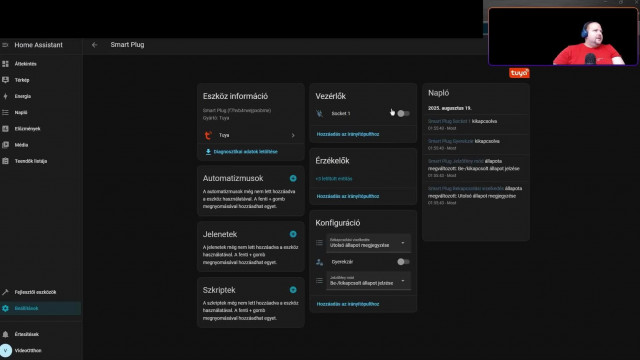Open Áttekintés dashboard icon in sidebar
This screenshot has height=360, width=640.
(x=5, y=64)
